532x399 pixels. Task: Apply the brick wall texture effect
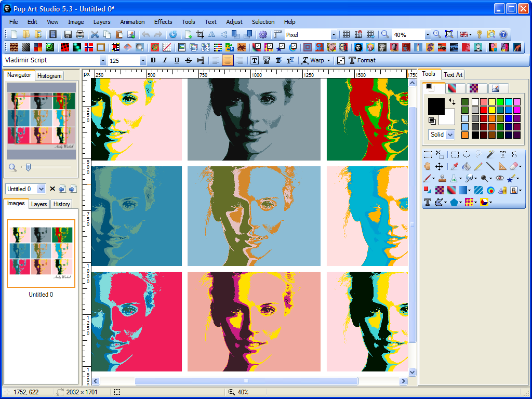14,47
